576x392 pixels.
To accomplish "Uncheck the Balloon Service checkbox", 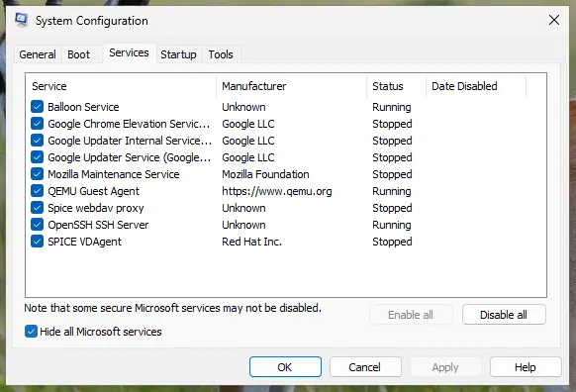I will (x=37, y=107).
